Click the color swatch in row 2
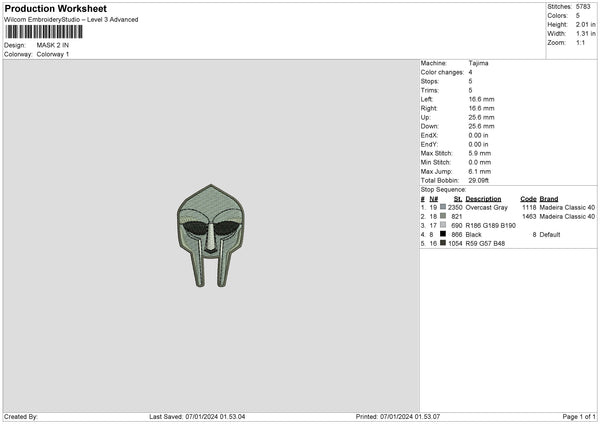The height and width of the screenshot is (424, 600). tap(443, 216)
